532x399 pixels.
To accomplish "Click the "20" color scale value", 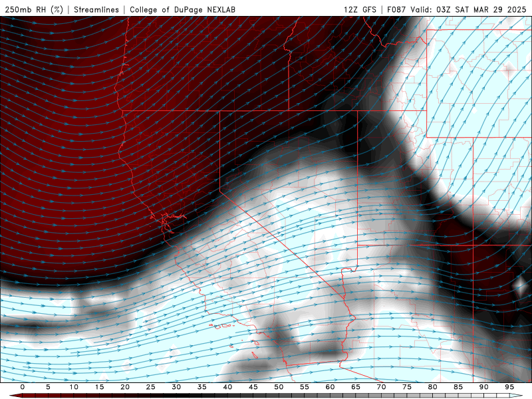I will point(125,387).
